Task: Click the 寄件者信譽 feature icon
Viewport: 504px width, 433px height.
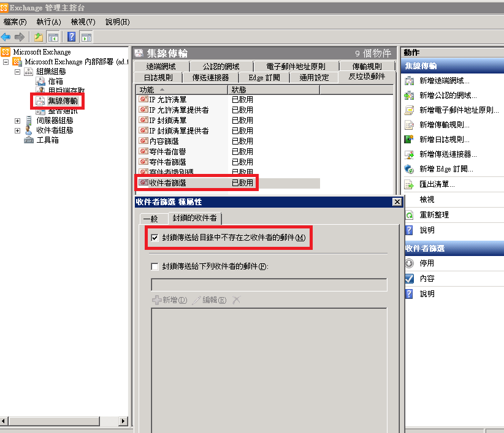Action: pos(143,151)
